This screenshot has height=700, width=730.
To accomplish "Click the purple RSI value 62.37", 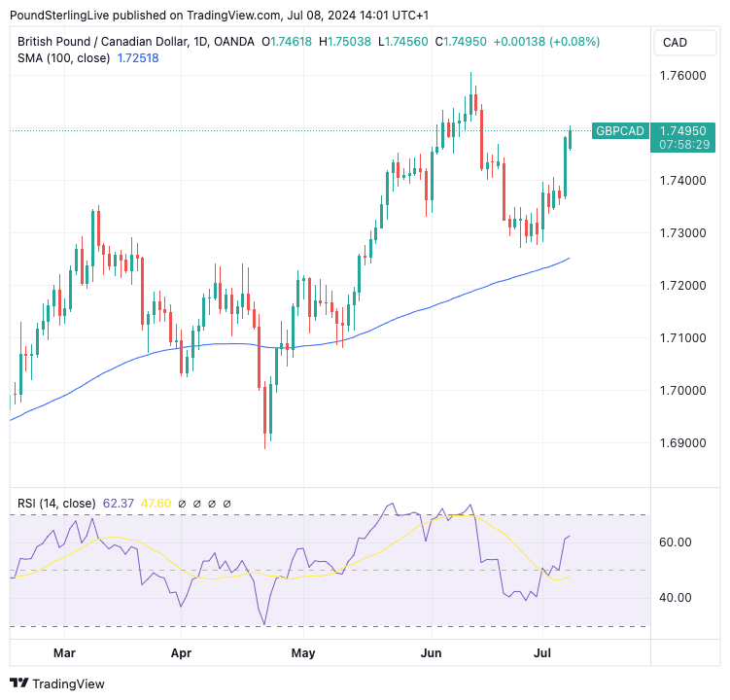I will (x=117, y=504).
